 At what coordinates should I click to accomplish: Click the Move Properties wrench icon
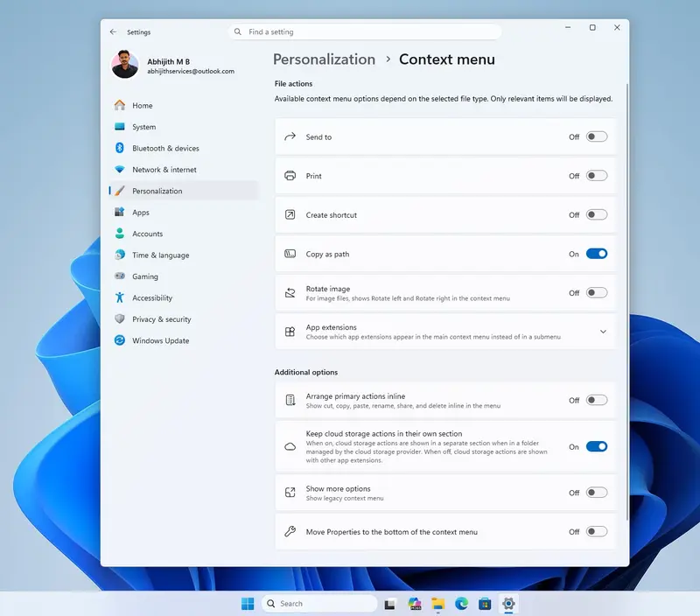tap(290, 532)
